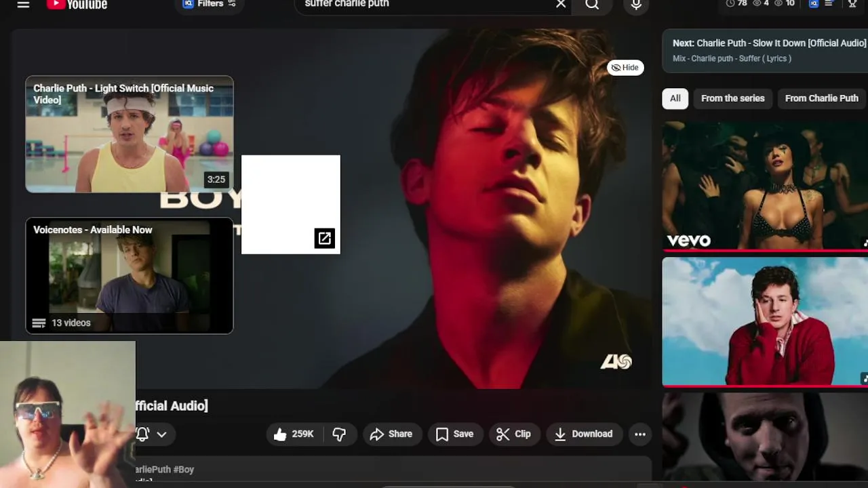Open Voicenotes playlist card with 13 videos

[x=130, y=276]
